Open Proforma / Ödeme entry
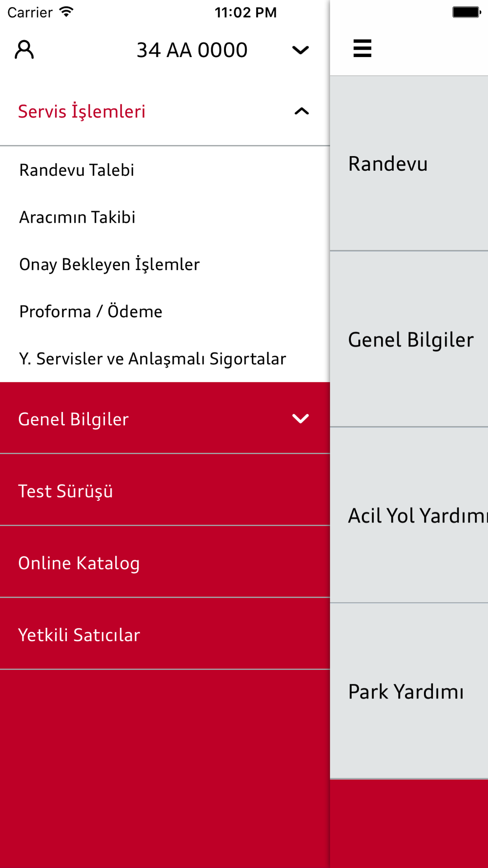Image resolution: width=488 pixels, height=868 pixels. (x=91, y=311)
